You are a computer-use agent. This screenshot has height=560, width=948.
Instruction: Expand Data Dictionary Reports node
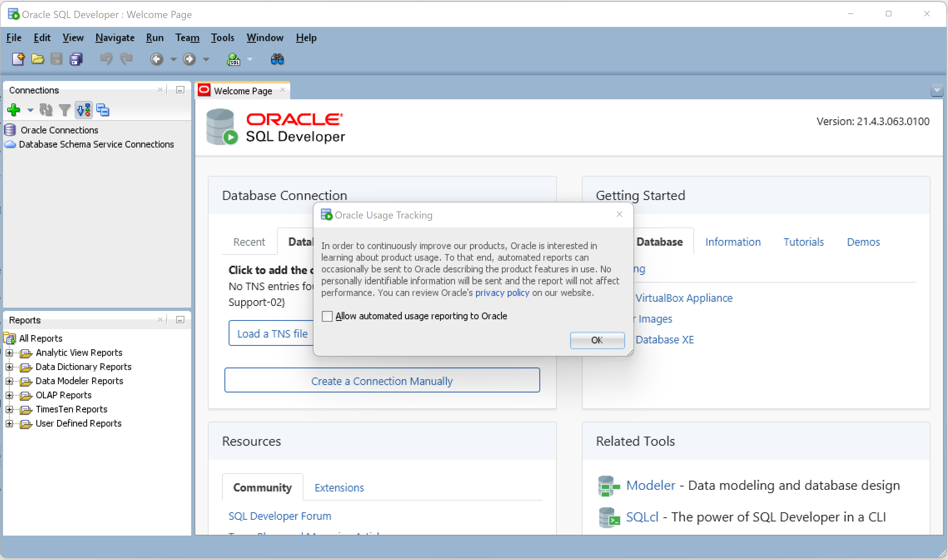(9, 367)
